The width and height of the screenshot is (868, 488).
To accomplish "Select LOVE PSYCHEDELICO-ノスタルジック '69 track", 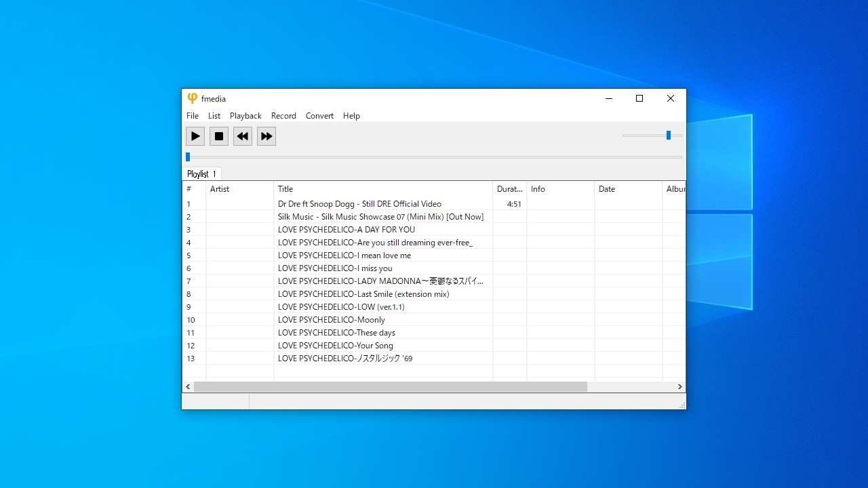I will pos(344,359).
